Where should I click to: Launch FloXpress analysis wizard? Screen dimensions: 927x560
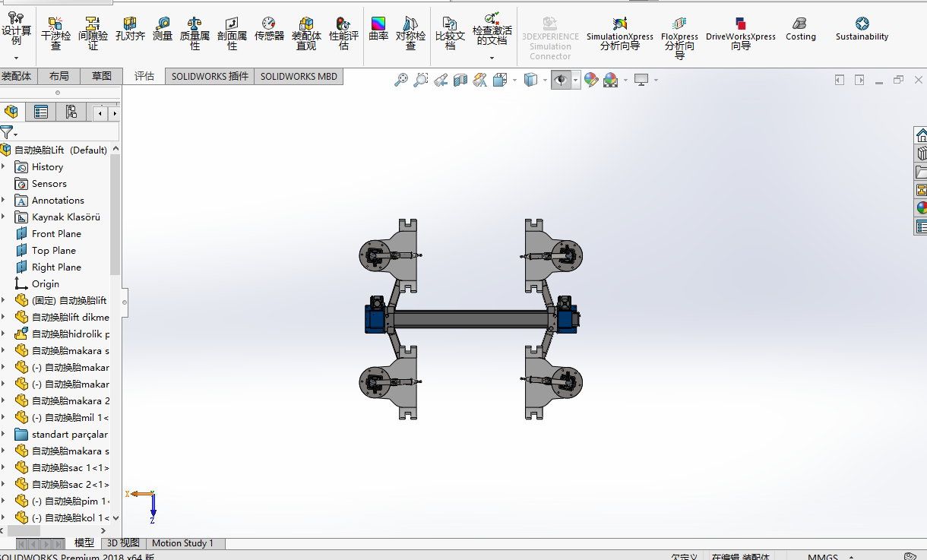679,38
